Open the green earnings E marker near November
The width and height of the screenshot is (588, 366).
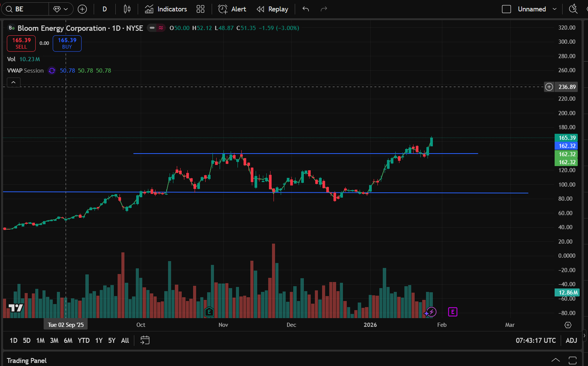click(x=209, y=312)
